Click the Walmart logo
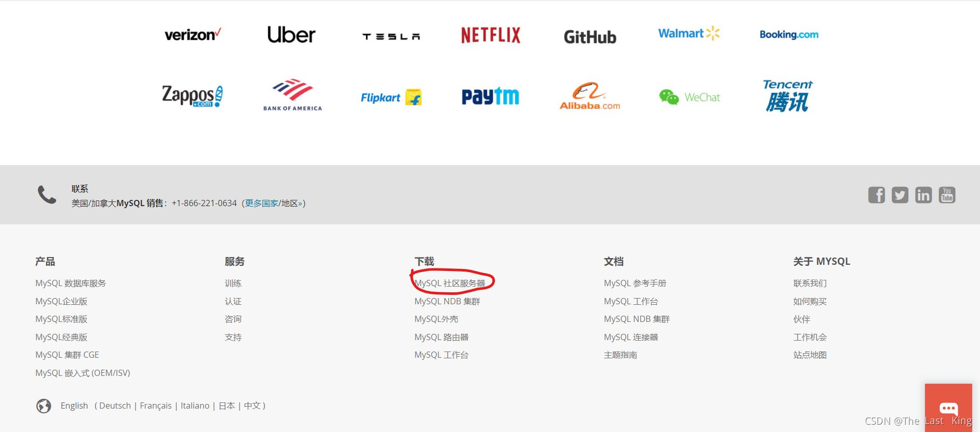 pos(689,33)
